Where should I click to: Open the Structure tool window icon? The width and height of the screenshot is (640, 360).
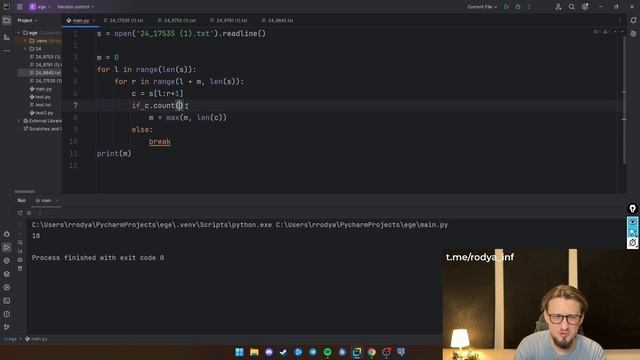[x=7, y=37]
